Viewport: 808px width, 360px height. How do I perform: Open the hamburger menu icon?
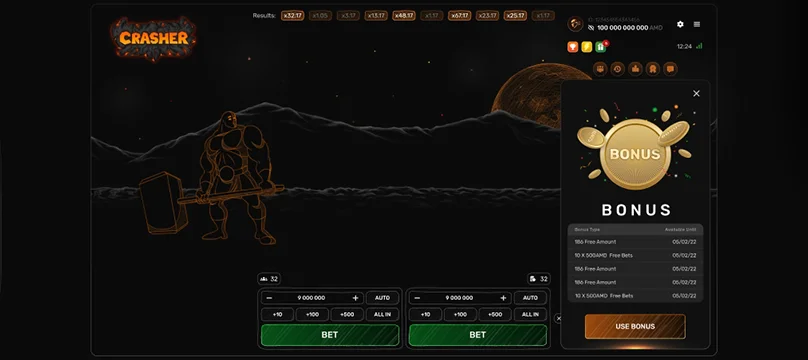click(697, 24)
